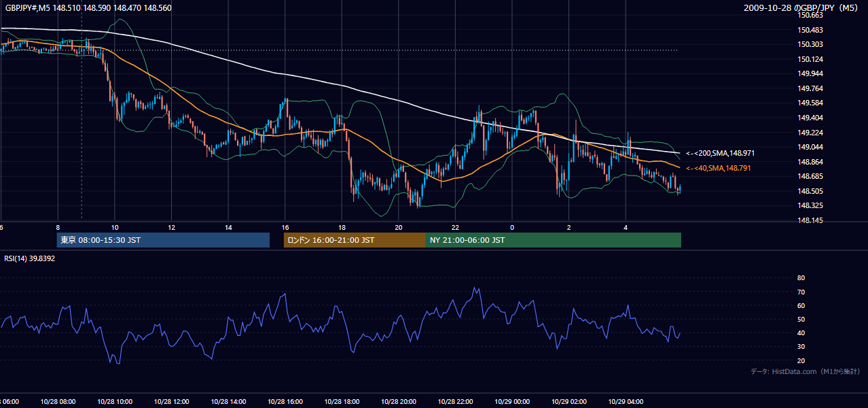This screenshot has width=868, height=408.
Task: Click price axis value 148.325
Action: click(x=811, y=205)
